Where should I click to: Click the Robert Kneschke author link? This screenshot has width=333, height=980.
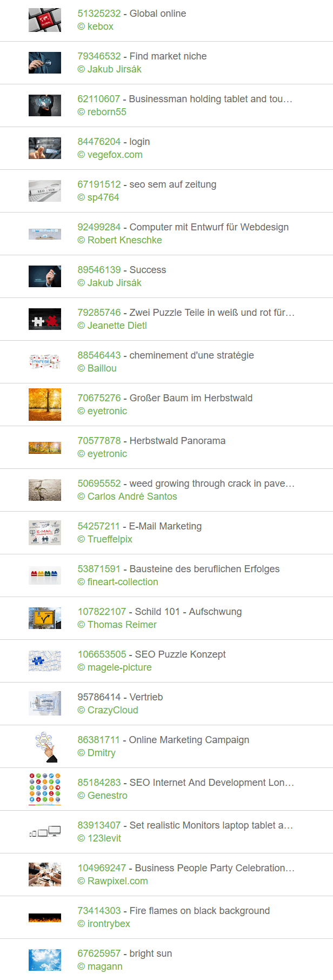120,240
